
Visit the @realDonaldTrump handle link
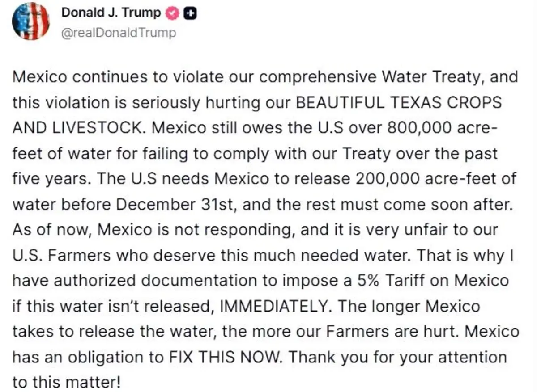point(119,33)
